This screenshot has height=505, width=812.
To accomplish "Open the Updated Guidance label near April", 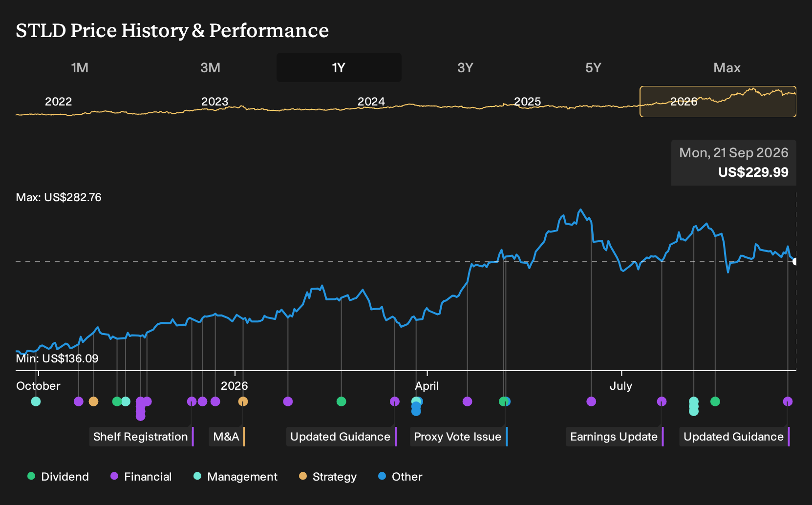I will pos(341,437).
